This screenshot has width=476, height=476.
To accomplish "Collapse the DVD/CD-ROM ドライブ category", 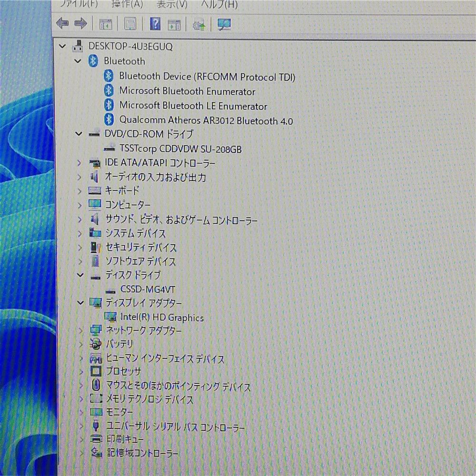I will tap(79, 134).
